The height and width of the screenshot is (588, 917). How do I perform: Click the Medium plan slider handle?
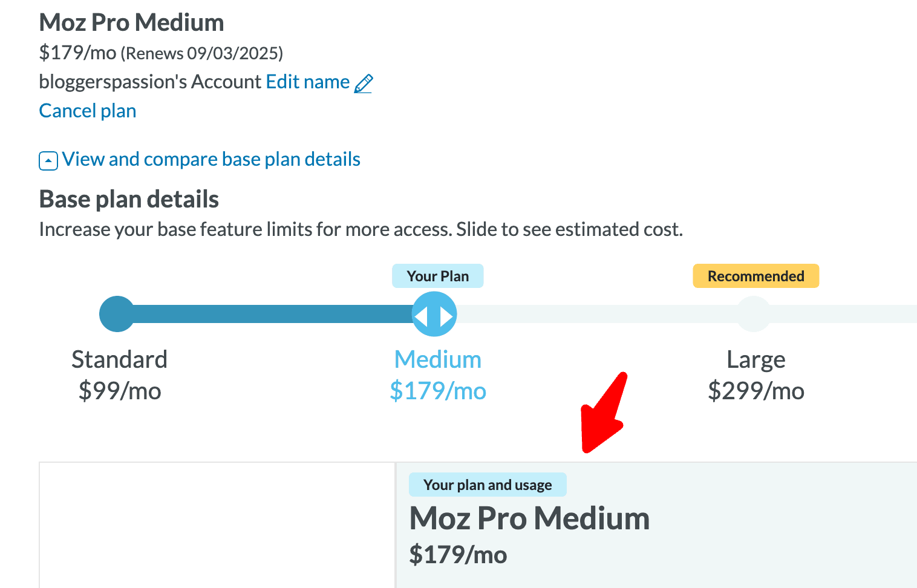coord(434,314)
